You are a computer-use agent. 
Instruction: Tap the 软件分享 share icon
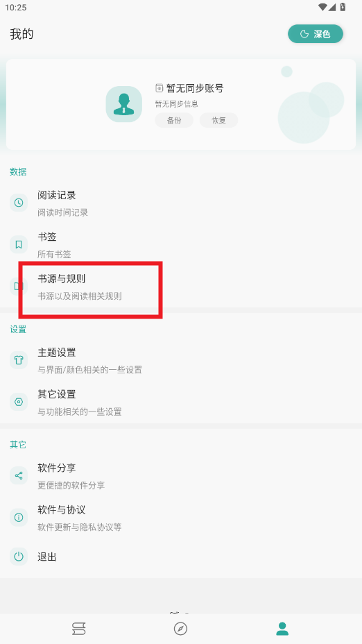[19, 475]
